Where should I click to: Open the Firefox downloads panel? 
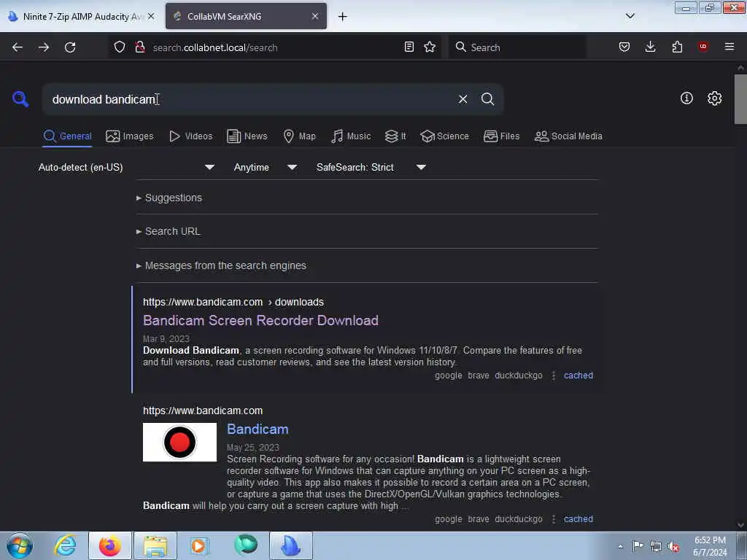tap(650, 47)
